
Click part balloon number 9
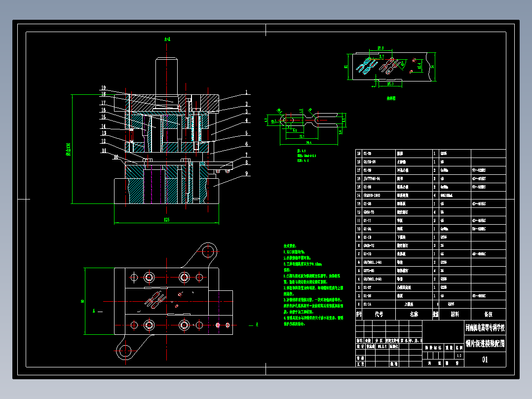tap(247, 173)
